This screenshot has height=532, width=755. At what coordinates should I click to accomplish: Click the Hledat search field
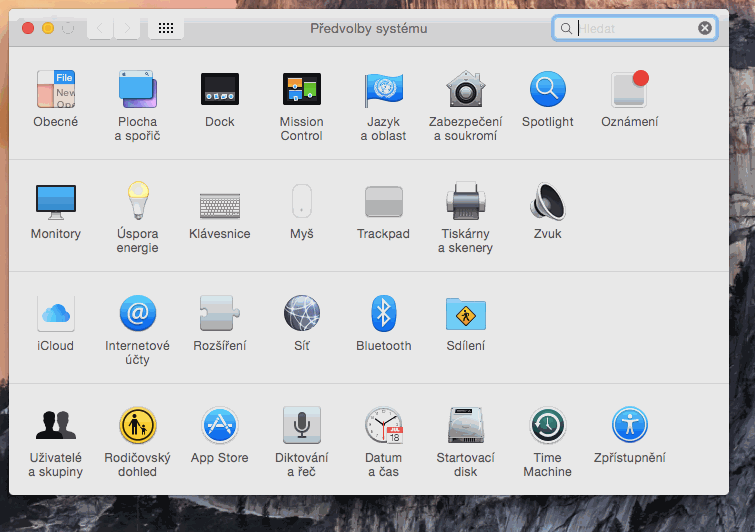coord(635,28)
